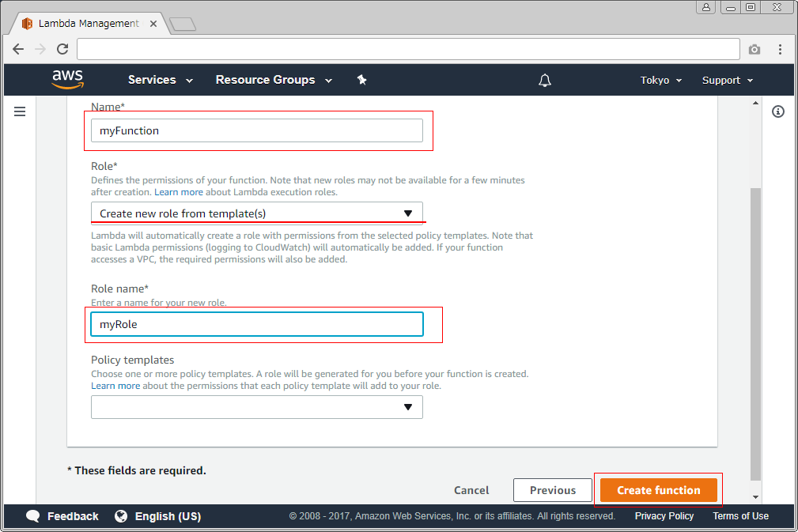Open the Tokyo region dropdown
The width and height of the screenshot is (798, 532).
660,81
